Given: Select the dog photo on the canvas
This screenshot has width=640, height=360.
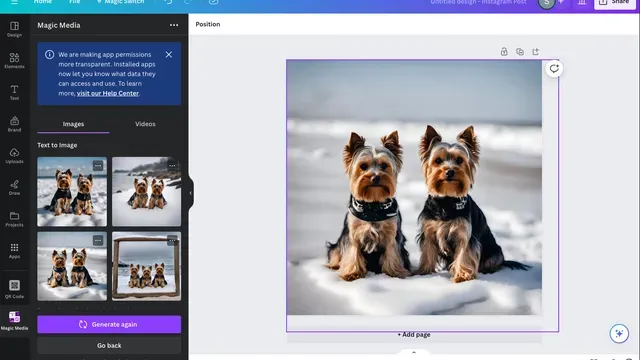Looking at the screenshot, I should 414,187.
